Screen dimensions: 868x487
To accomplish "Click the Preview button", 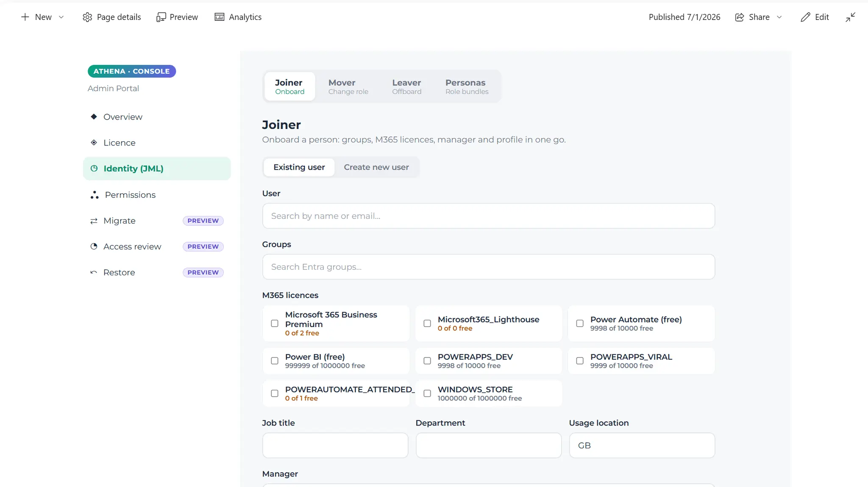I will click(x=177, y=17).
